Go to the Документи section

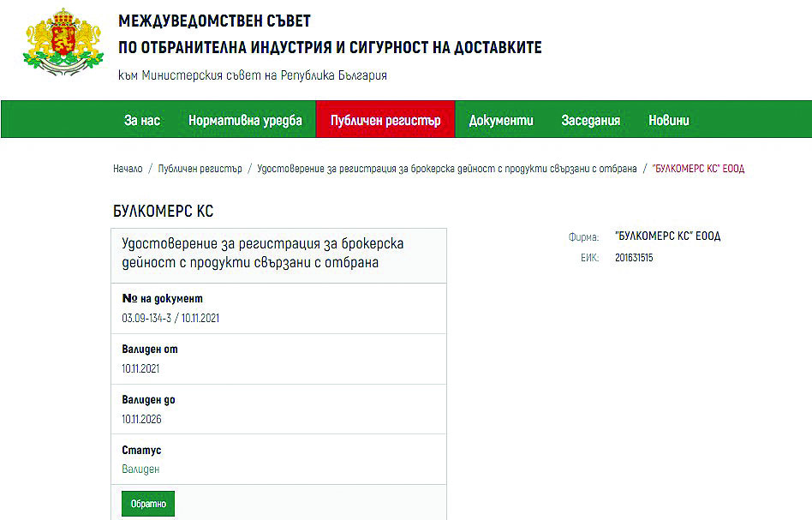coord(501,120)
